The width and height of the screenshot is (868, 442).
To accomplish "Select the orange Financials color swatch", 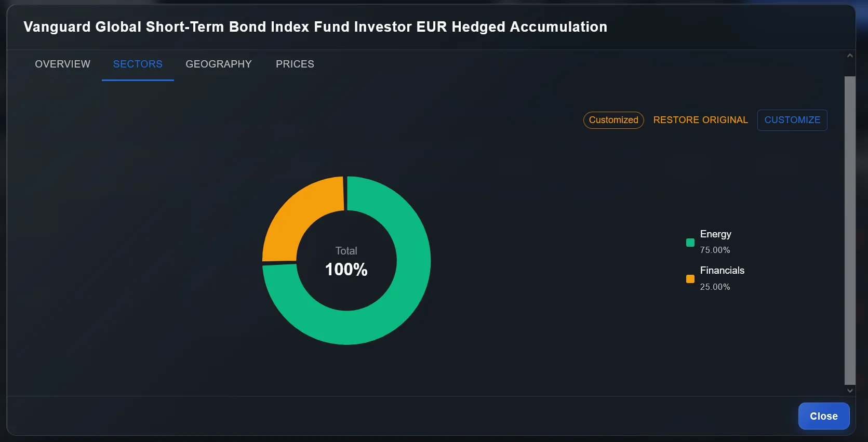I will click(x=690, y=279).
